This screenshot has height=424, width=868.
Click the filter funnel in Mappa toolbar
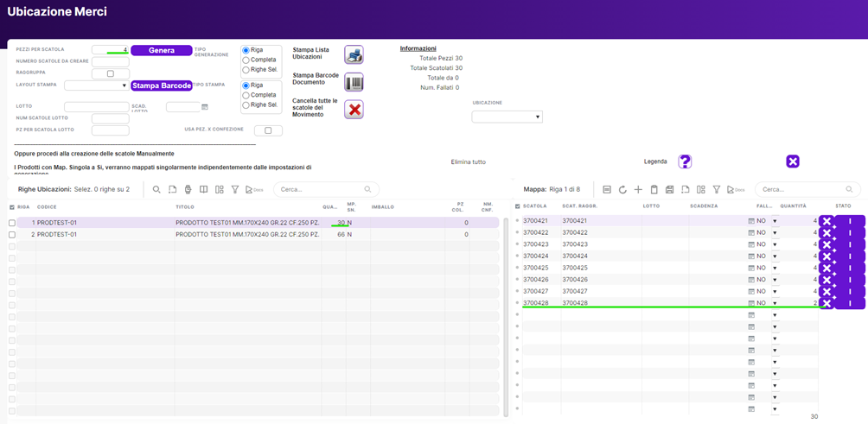(x=717, y=190)
